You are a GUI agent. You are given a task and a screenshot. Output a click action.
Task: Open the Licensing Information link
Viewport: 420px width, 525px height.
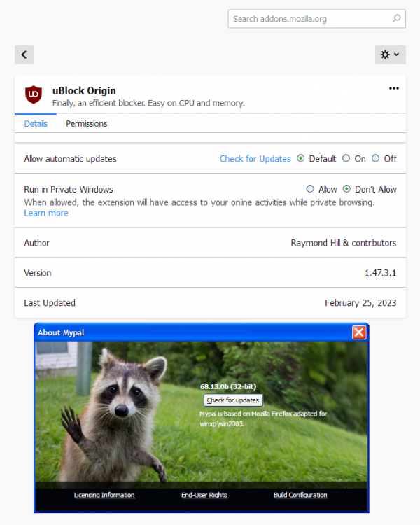tap(104, 495)
